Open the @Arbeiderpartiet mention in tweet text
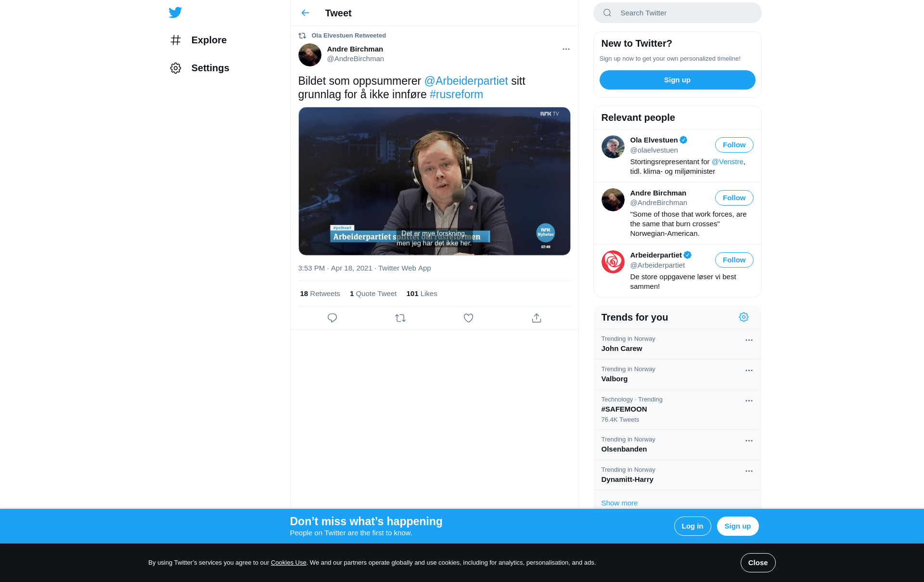Viewport: 924px width, 582px height. pos(466,81)
